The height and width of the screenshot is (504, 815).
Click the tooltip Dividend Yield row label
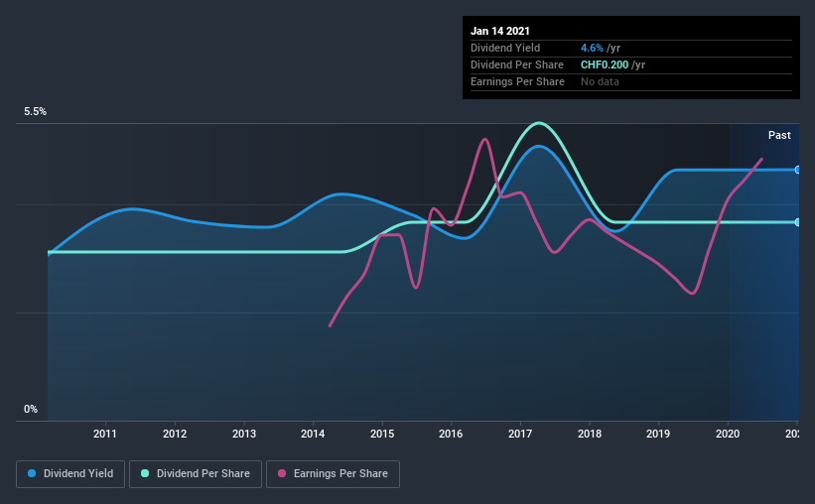click(x=505, y=48)
